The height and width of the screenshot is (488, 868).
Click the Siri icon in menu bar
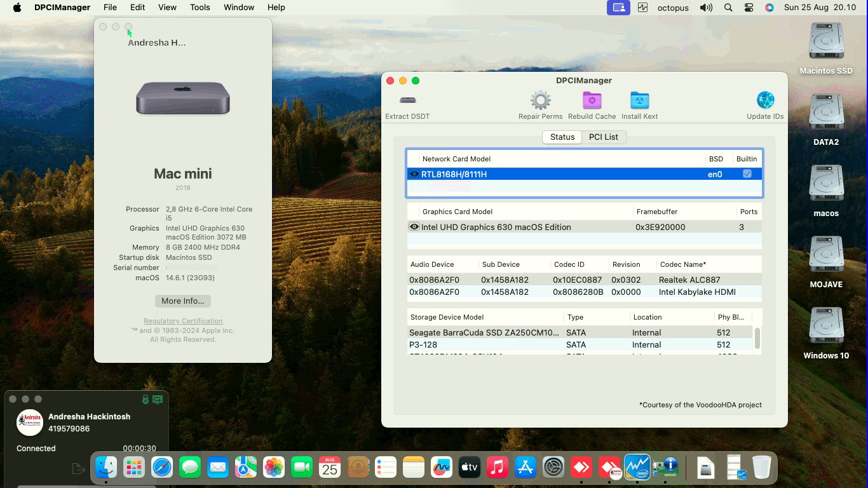pyautogui.click(x=770, y=8)
